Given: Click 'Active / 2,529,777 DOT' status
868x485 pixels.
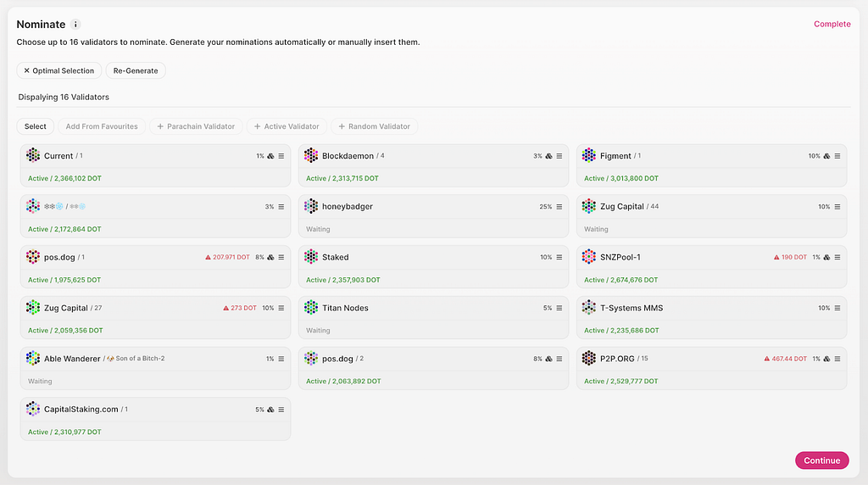Looking at the screenshot, I should pos(621,382).
